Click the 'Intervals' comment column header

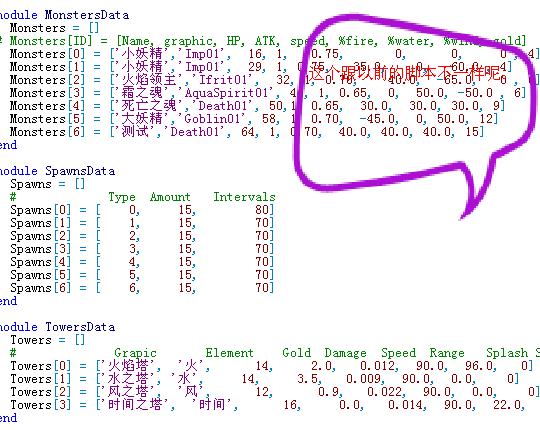[x=244, y=197]
